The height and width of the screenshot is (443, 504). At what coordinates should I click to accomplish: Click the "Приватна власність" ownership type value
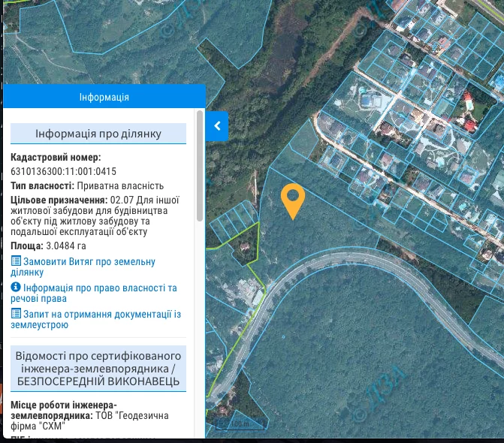[x=120, y=185]
